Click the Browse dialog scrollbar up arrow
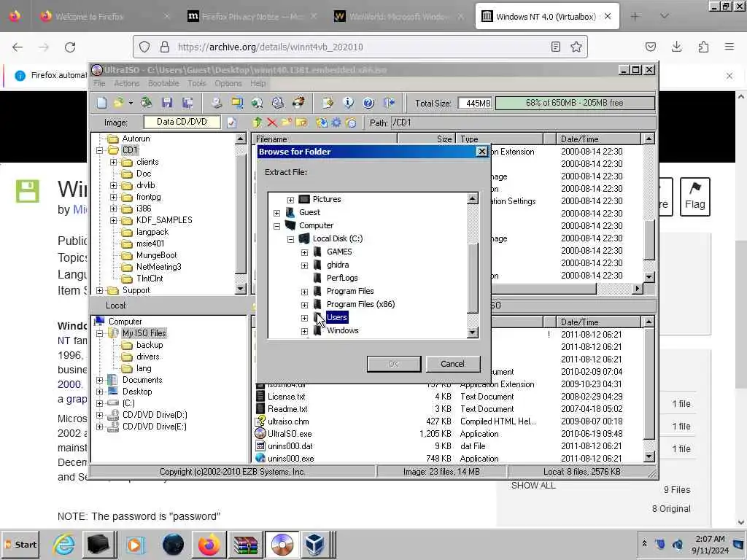The image size is (747, 560). click(x=473, y=198)
